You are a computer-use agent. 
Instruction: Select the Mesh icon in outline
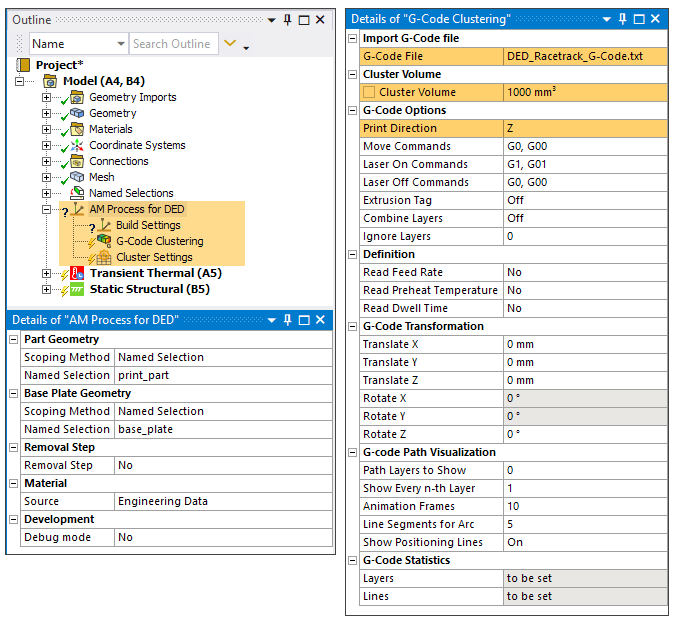(76, 178)
